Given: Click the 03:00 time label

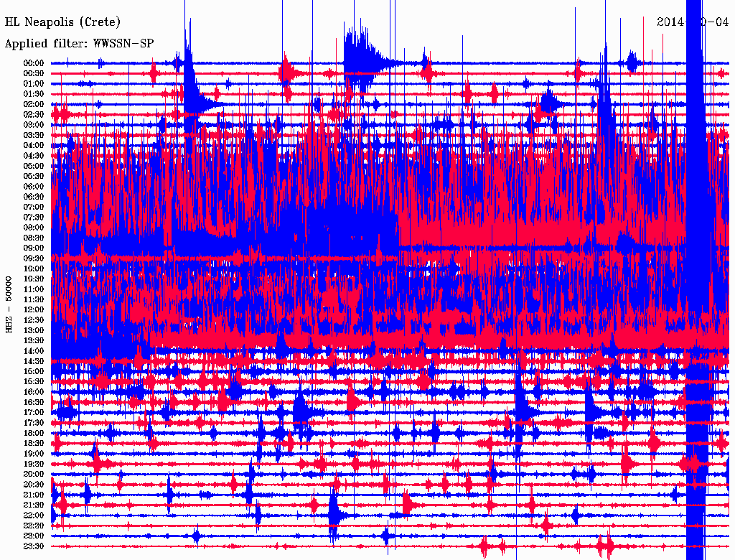Looking at the screenshot, I should 34,125.
